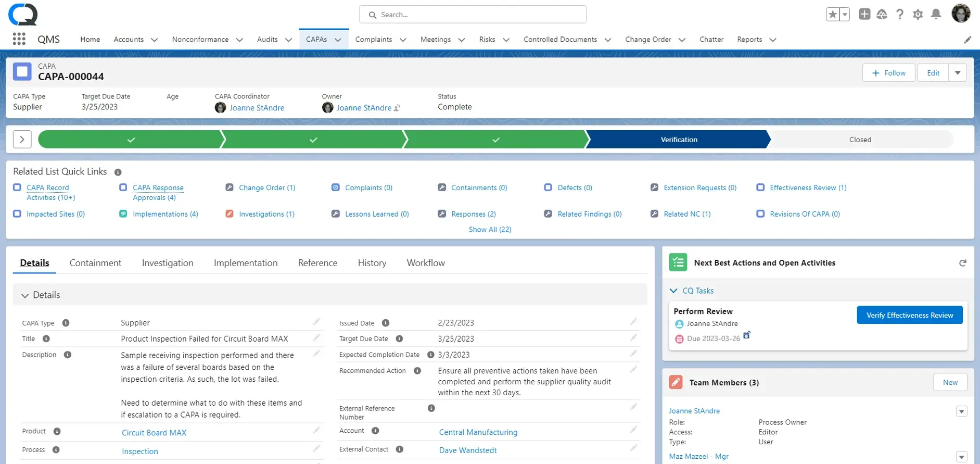Click the calendar icon beside due date

(747, 335)
